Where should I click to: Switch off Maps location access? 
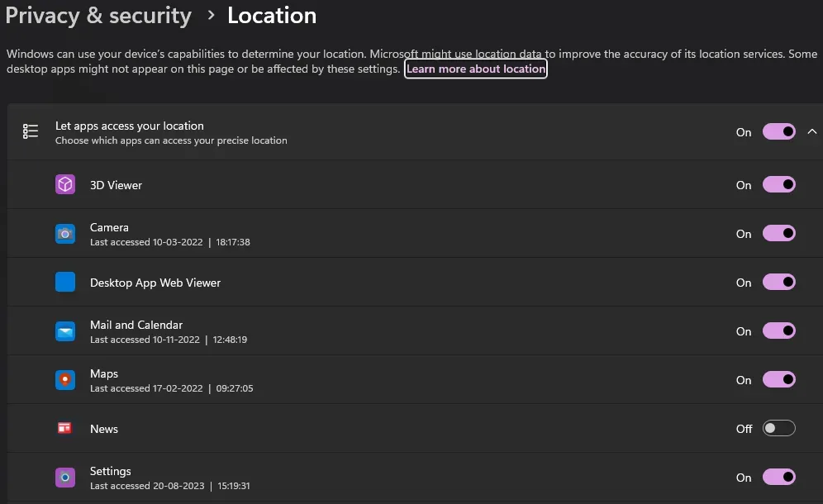pyautogui.click(x=779, y=379)
